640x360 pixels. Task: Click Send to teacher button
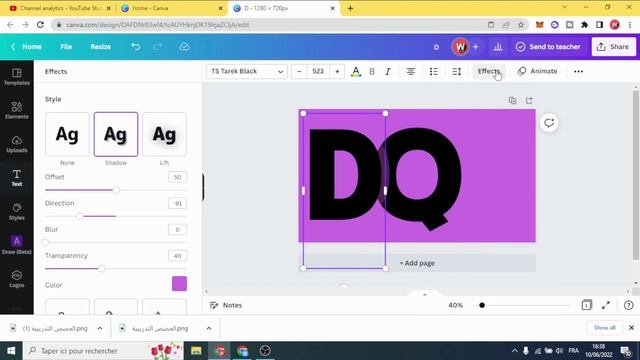click(x=548, y=47)
